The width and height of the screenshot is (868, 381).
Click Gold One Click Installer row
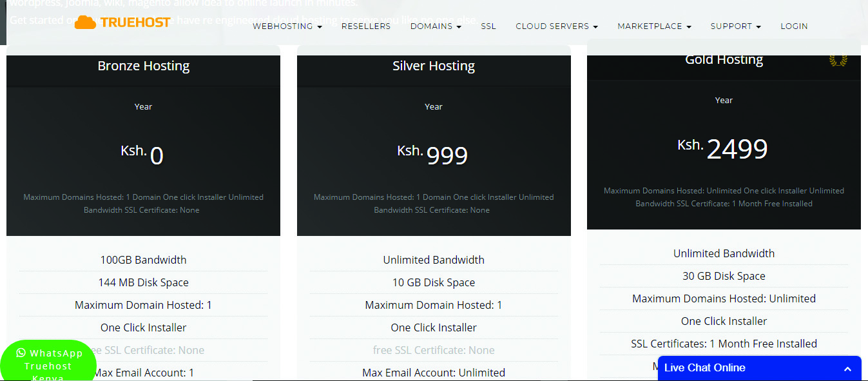(724, 321)
